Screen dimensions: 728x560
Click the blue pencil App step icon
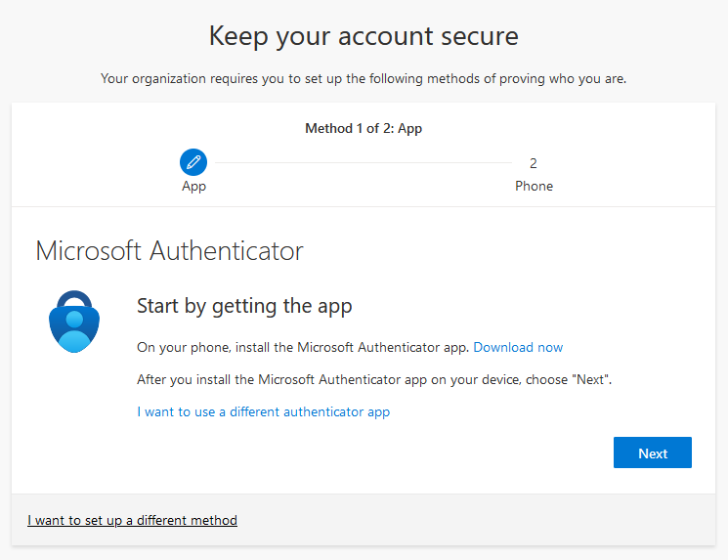tap(193, 162)
